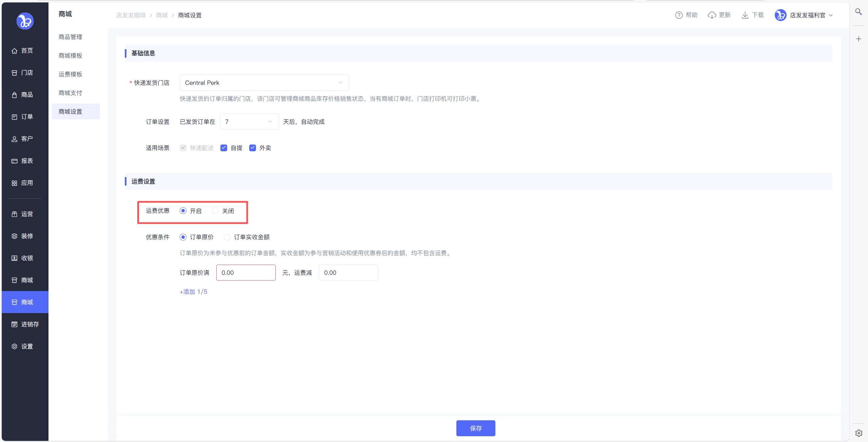
Task: Expand the Central Perk store dropdown
Action: (264, 83)
